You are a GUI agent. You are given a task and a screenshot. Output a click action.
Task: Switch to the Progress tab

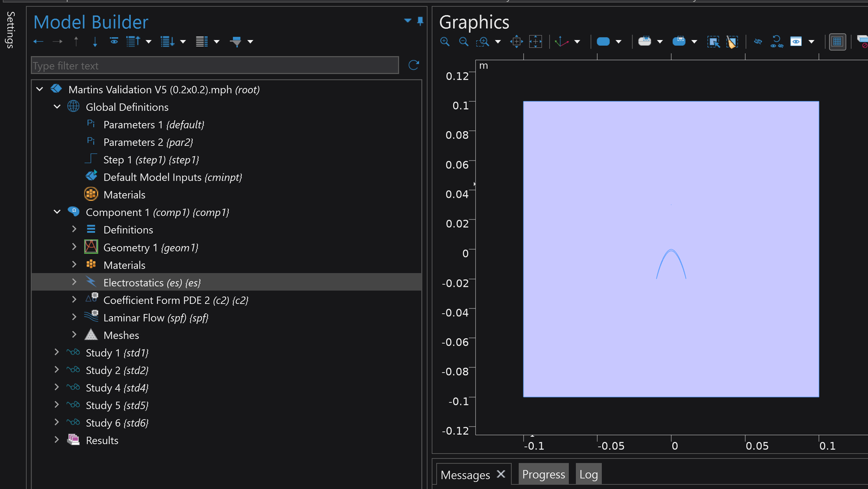tap(543, 474)
